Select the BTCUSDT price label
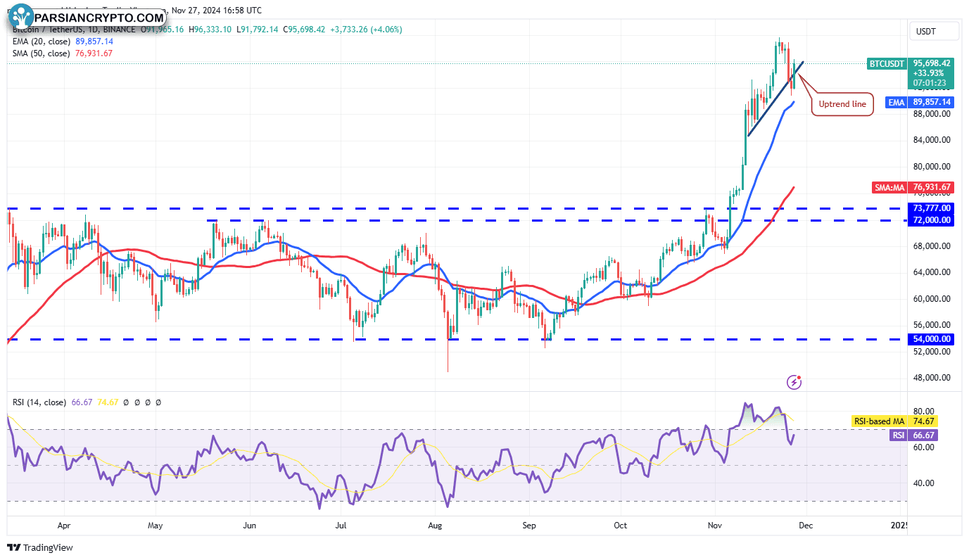969x560 pixels. click(x=887, y=63)
